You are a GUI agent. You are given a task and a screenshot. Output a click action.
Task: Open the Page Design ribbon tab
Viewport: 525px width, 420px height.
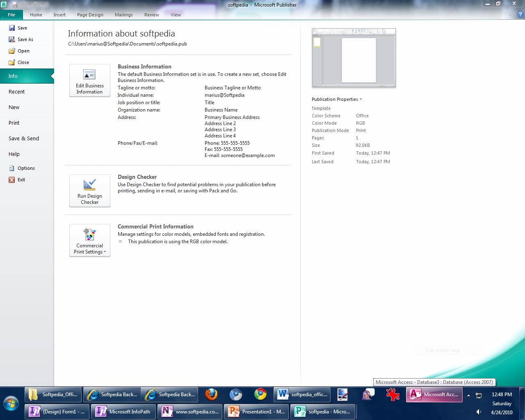[x=90, y=15]
